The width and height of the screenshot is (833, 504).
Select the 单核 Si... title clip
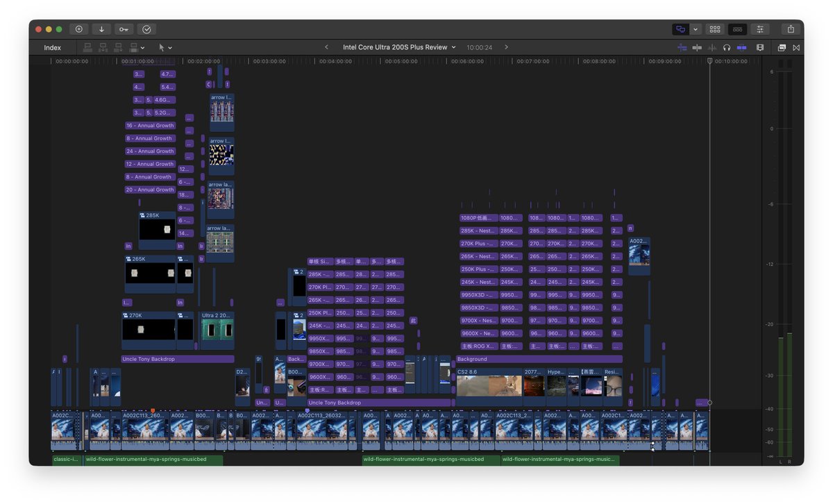click(x=320, y=262)
